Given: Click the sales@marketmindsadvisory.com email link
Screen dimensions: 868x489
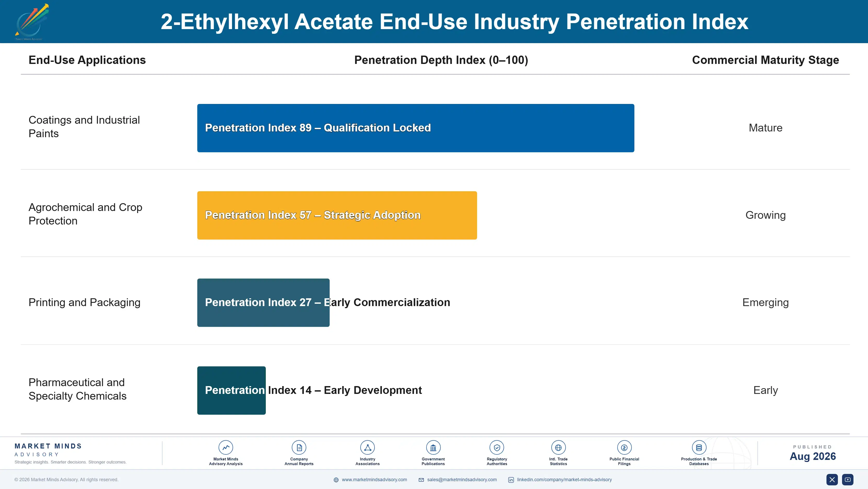Looking at the screenshot, I should 462,480.
